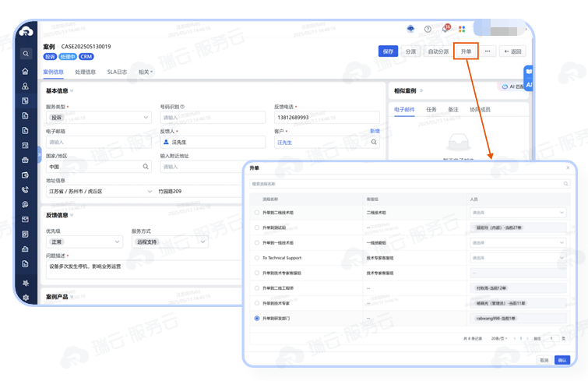Image resolution: width=588 pixels, height=381 pixels.
Task: Switch to 任务 tab in right panel
Action: (431, 110)
